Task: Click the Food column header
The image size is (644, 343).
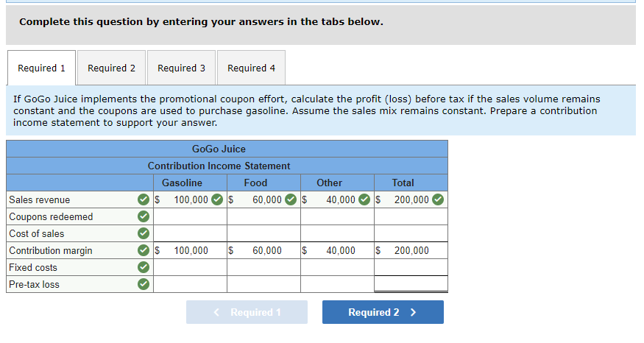Action: (255, 183)
